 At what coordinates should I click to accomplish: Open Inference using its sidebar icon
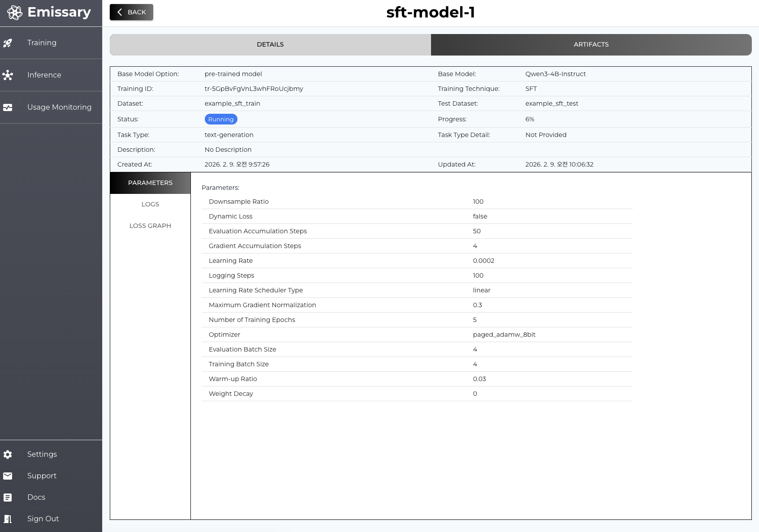coord(8,75)
